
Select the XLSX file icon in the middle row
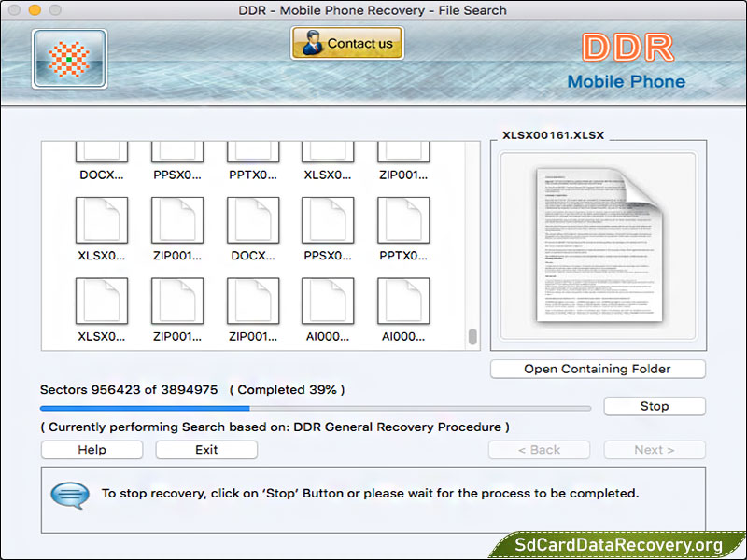(x=101, y=220)
